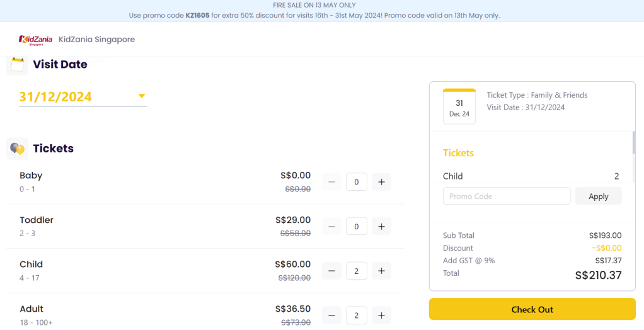The width and height of the screenshot is (644, 330).
Task: Click the Promo Code input field
Action: pos(507,196)
